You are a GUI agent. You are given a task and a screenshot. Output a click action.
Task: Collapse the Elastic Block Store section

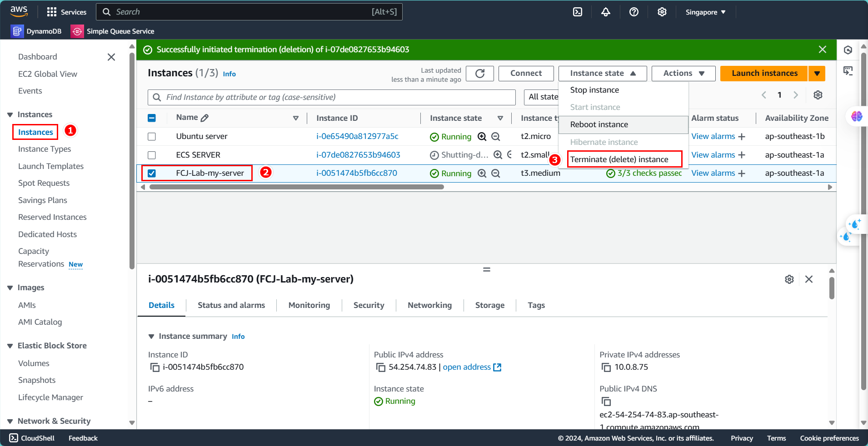point(10,346)
